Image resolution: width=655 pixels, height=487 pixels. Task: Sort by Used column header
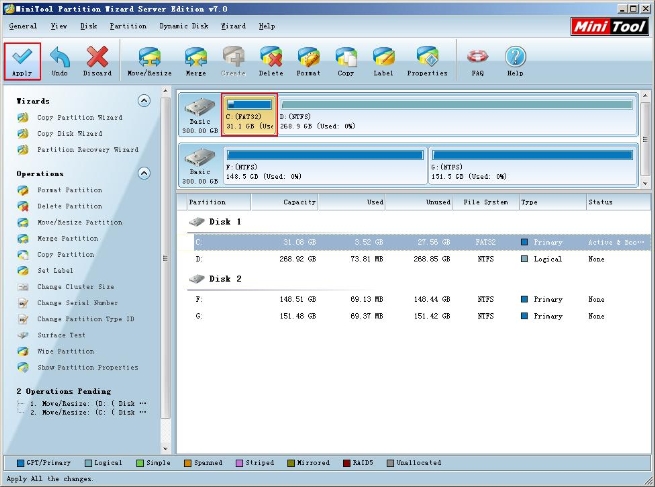[351, 202]
